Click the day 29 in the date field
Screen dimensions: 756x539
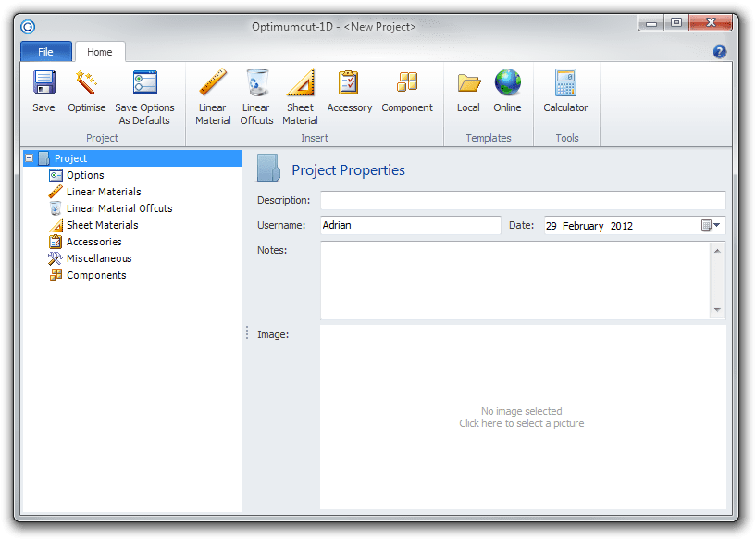pos(552,226)
